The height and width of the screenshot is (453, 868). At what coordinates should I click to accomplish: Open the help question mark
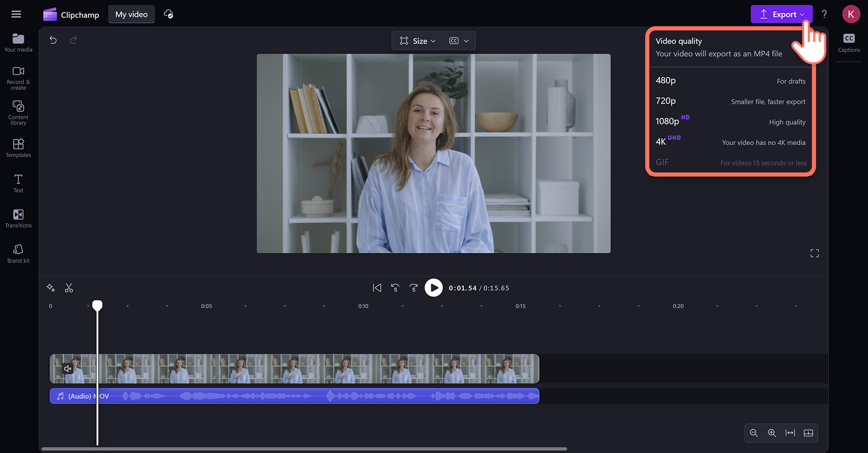[x=824, y=14]
